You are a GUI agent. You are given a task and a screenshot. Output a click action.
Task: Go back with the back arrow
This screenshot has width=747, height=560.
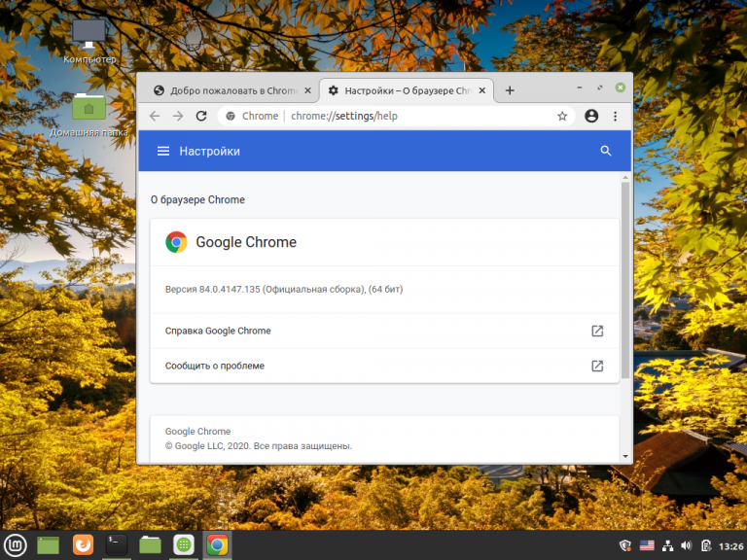155,117
